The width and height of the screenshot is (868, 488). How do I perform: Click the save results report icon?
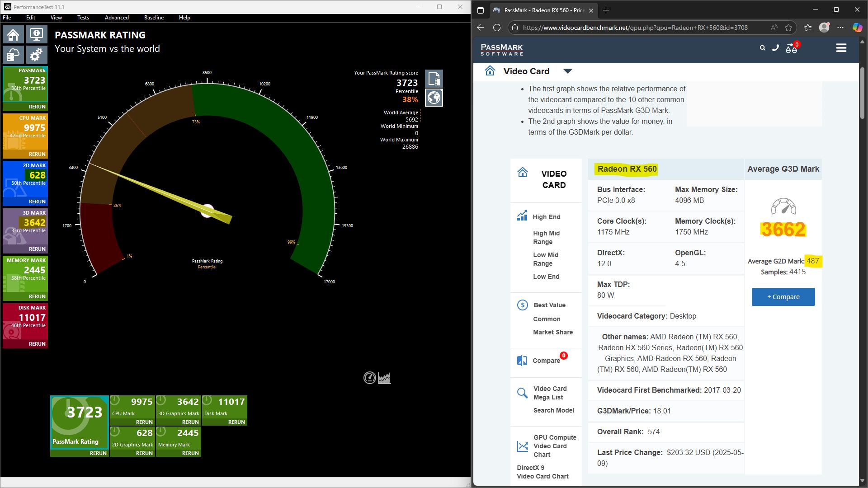(434, 79)
